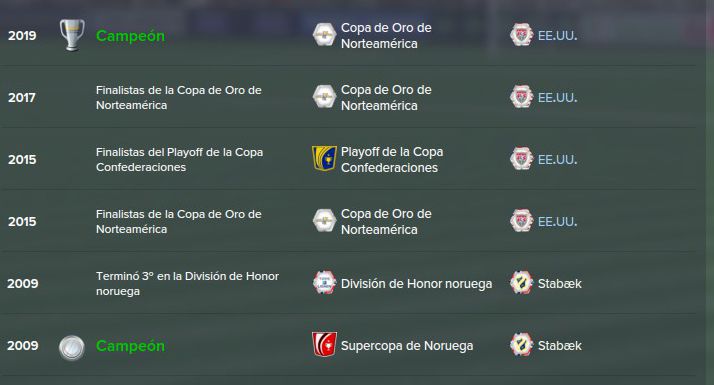This screenshot has height=385, width=714.
Task: Open Stabæk link in Supercopa de Noruega row
Action: pos(560,346)
